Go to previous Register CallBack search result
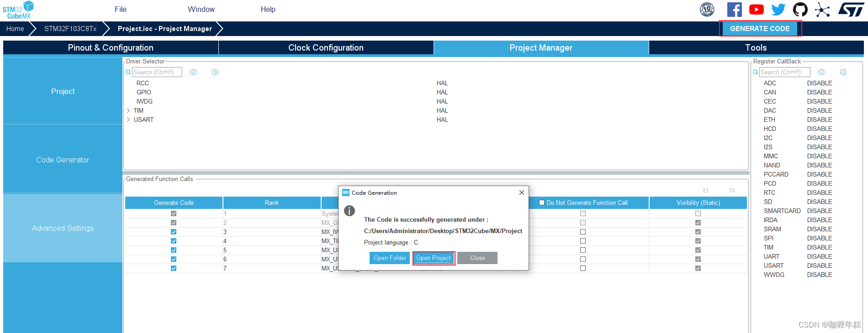868x333 pixels. (x=821, y=72)
